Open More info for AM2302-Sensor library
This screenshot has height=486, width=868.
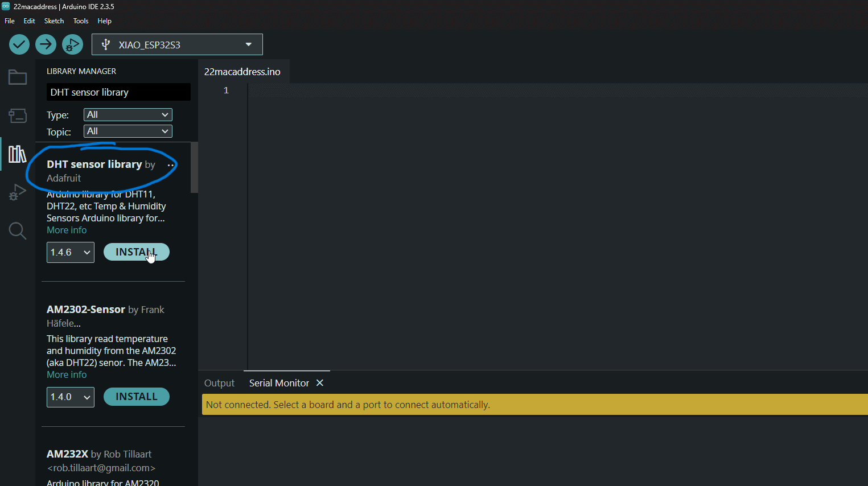67,374
